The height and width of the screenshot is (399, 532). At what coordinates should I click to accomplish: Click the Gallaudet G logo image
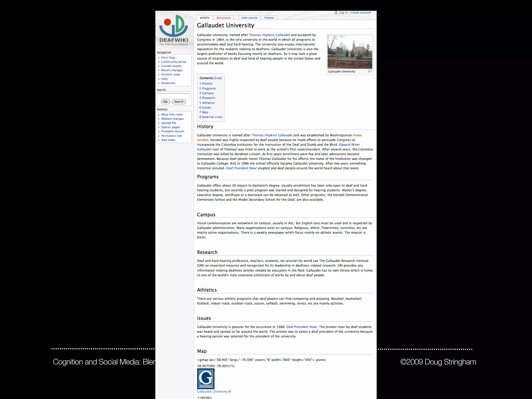pos(206,378)
